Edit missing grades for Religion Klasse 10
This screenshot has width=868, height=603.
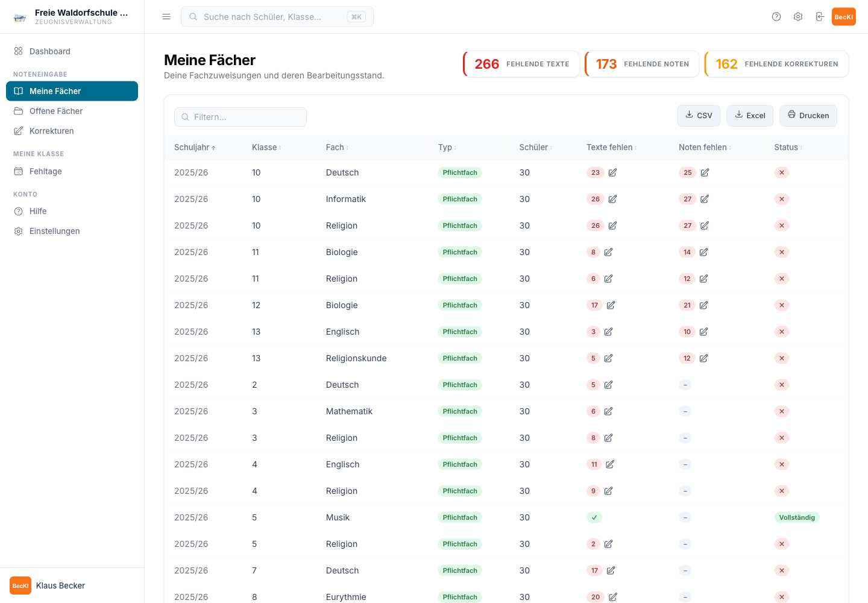pyautogui.click(x=705, y=226)
